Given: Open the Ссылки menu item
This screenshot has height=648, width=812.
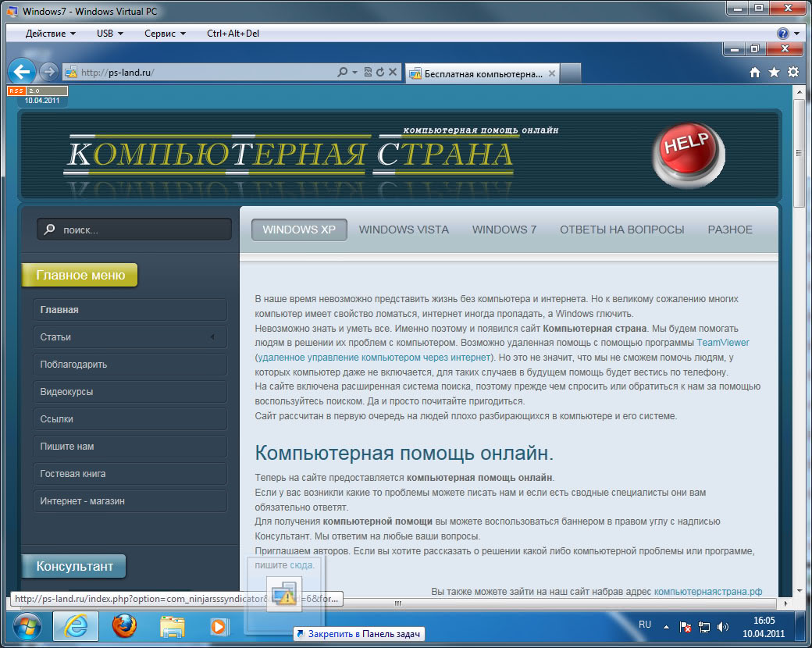Looking at the screenshot, I should pos(130,419).
